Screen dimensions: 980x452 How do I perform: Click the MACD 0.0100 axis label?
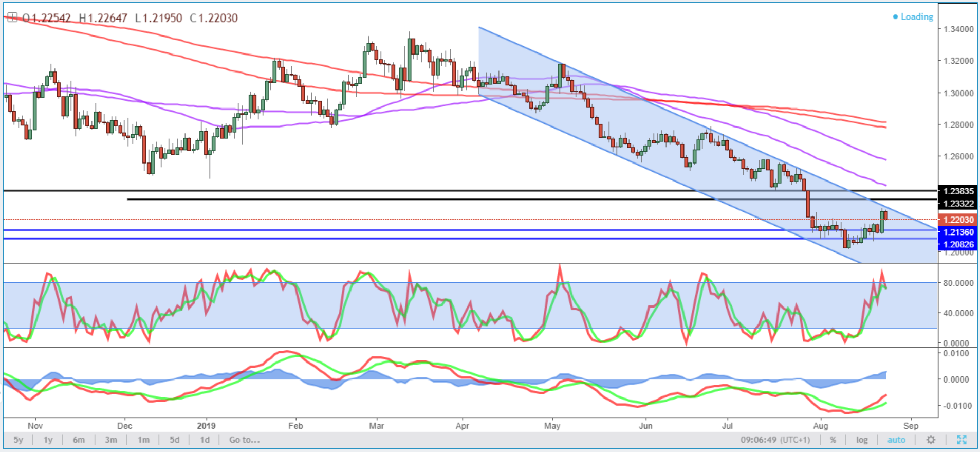956,353
